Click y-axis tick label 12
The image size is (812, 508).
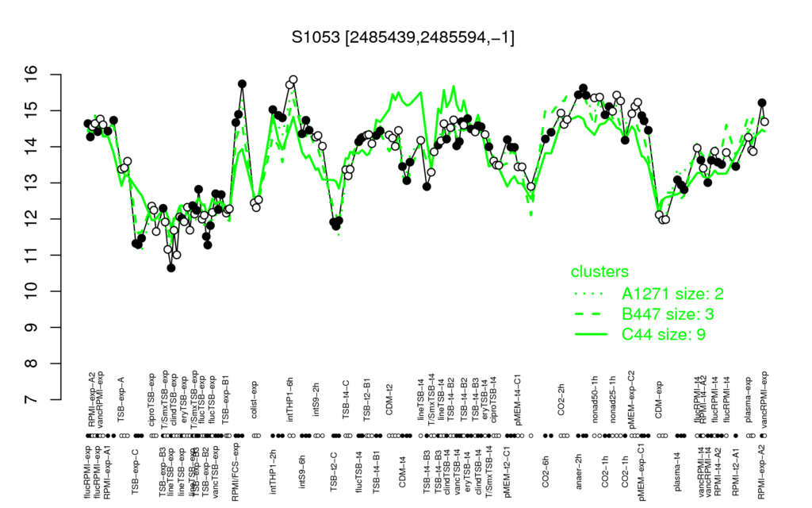pyautogui.click(x=32, y=219)
